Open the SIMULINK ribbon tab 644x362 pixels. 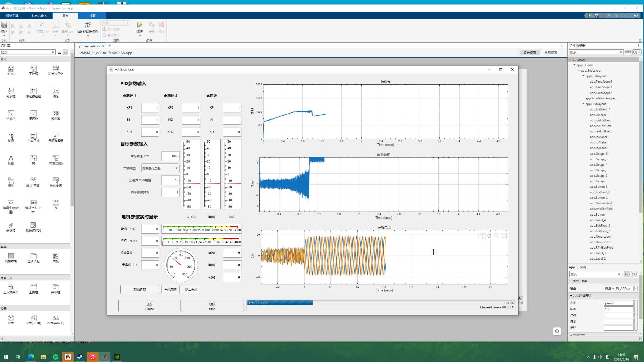(39, 16)
